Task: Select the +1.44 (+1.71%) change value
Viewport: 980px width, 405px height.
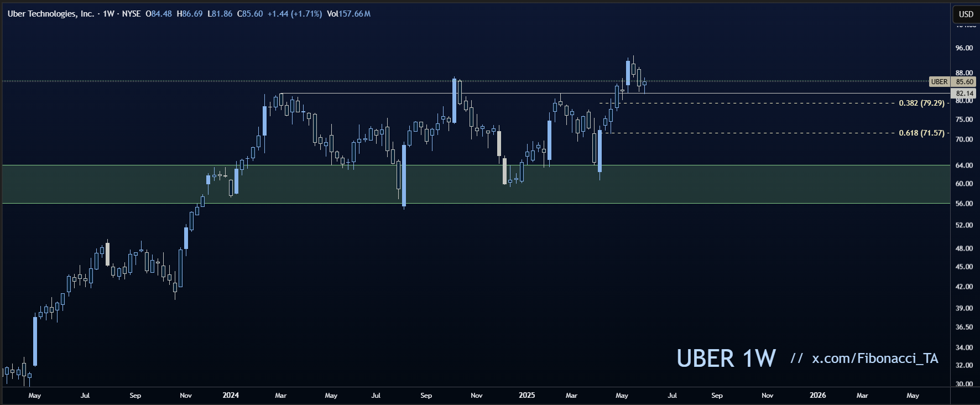Action: (x=294, y=14)
